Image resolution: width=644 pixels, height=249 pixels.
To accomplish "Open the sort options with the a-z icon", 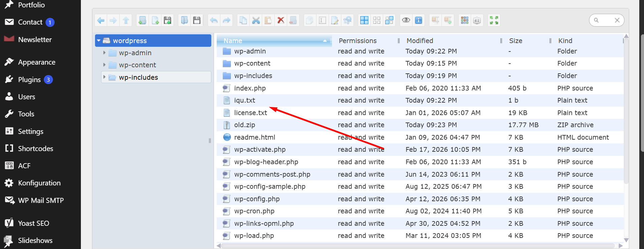I will [x=477, y=21].
